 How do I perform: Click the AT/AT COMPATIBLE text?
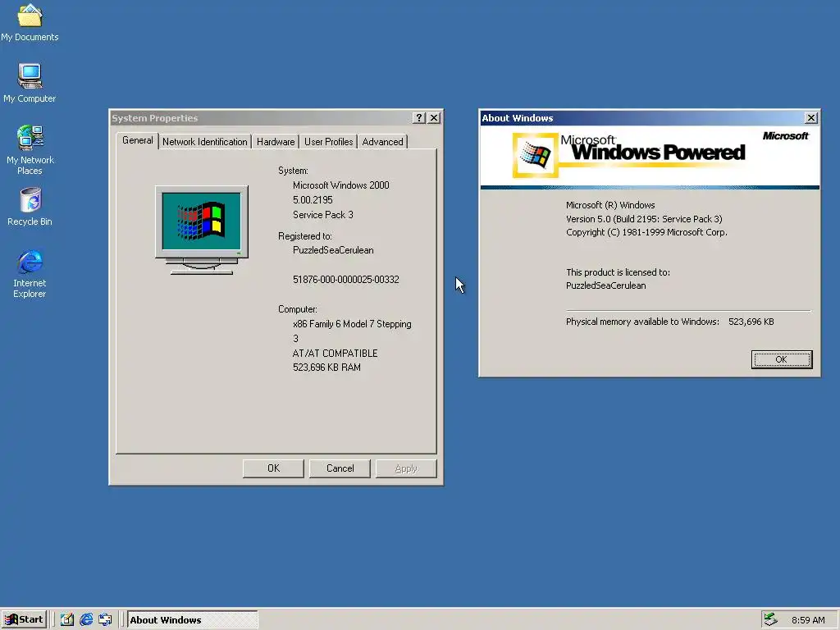click(x=335, y=354)
